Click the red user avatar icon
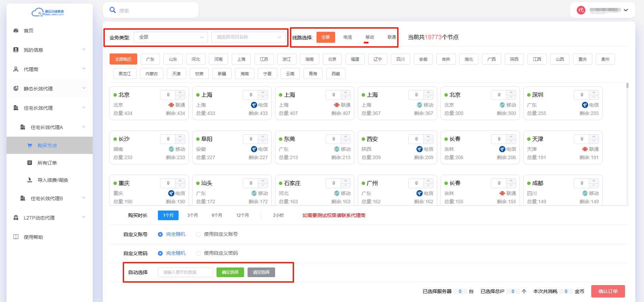This screenshot has width=644, height=302. (x=581, y=10)
